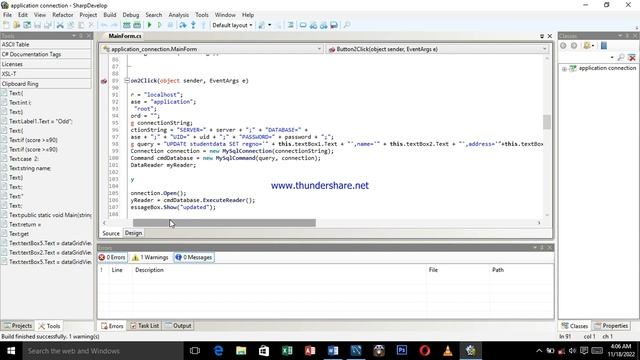Collapse the Button2Click method fold marker
This screenshot has width=640, height=360.
click(127, 80)
